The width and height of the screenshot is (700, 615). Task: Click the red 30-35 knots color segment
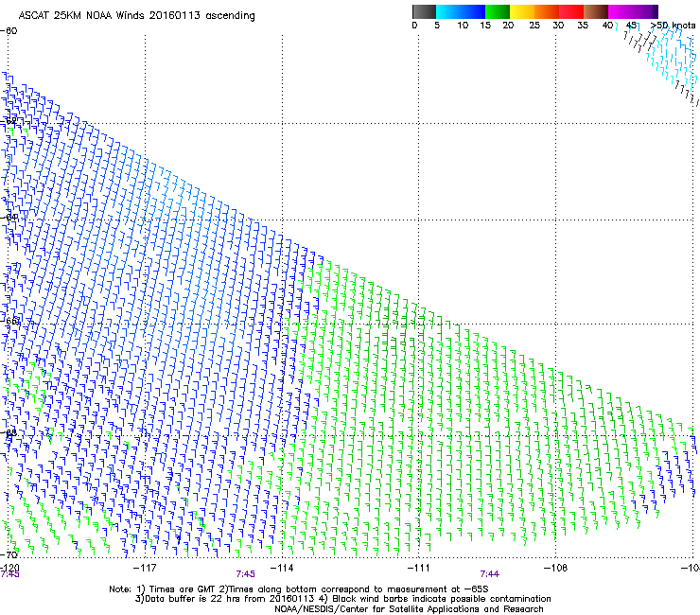571,11
